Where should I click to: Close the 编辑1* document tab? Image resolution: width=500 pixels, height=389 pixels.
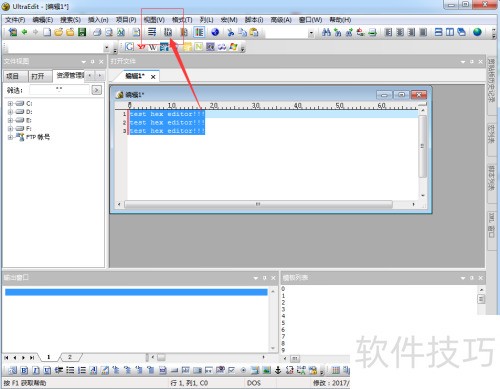point(153,77)
